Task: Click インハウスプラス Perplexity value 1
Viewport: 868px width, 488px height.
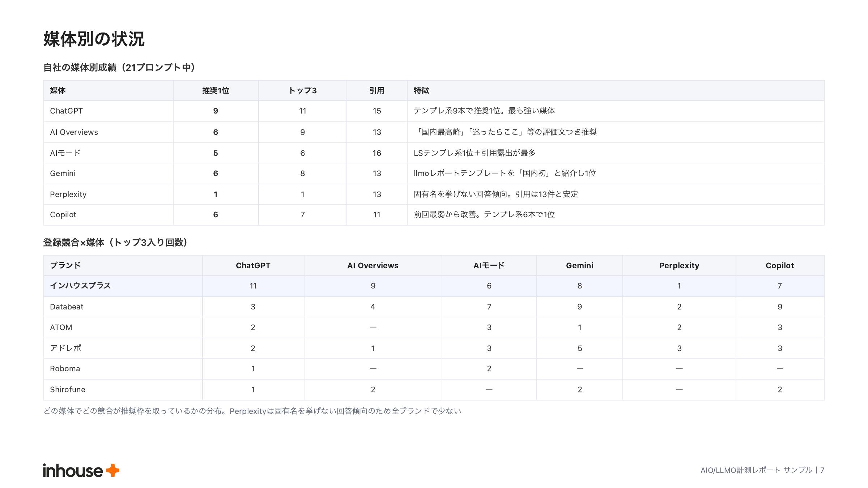Action: tap(679, 286)
